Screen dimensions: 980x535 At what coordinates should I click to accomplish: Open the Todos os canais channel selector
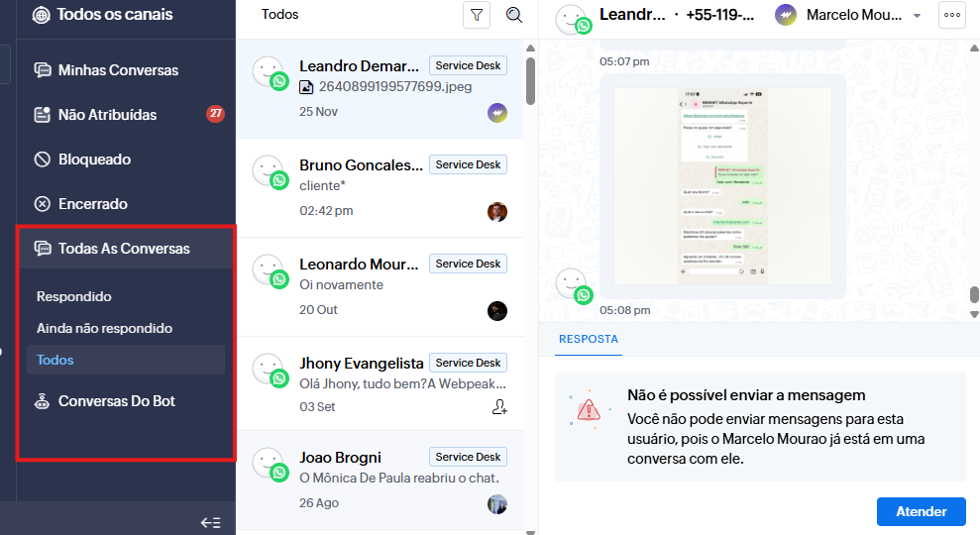[114, 15]
